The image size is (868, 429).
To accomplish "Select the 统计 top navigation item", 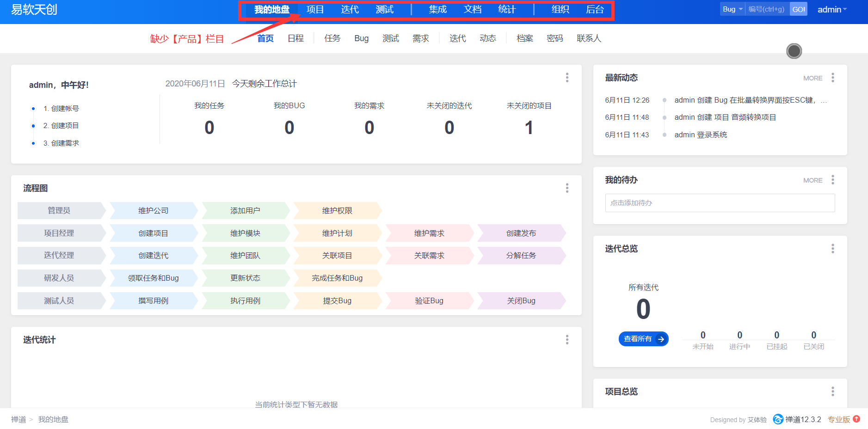I will point(507,9).
